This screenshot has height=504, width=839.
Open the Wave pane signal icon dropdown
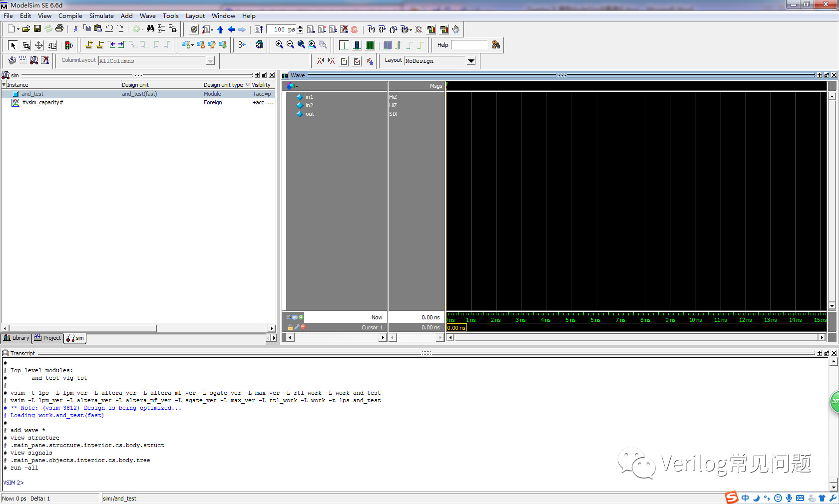coord(297,86)
